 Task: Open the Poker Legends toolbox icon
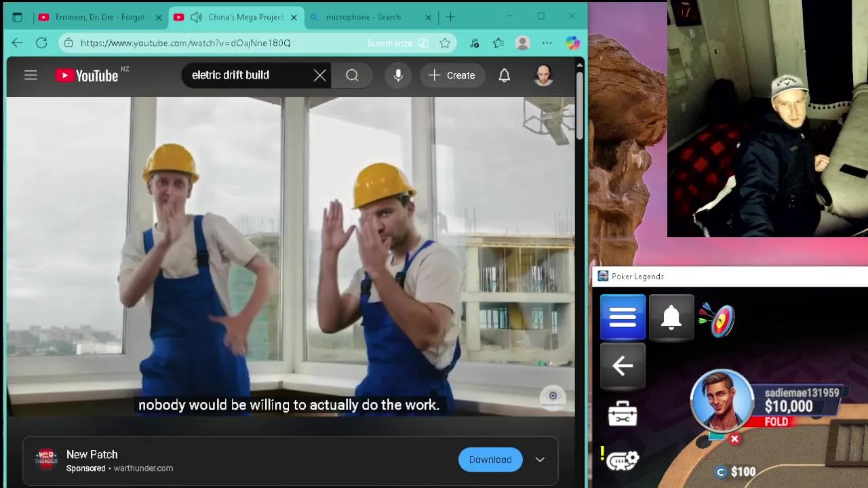click(623, 413)
